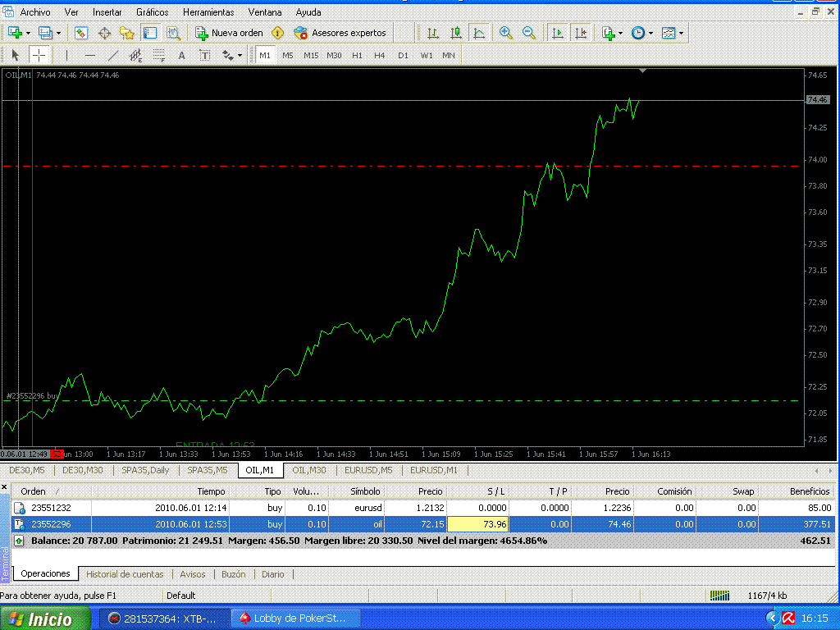Expand the new chart dropdown arrow
The image size is (840, 630).
(x=28, y=33)
